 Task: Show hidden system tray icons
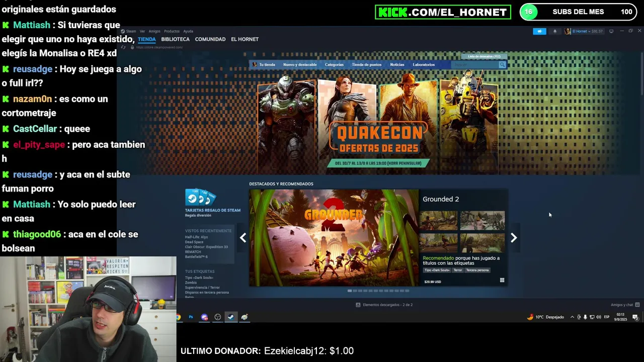[572, 317]
